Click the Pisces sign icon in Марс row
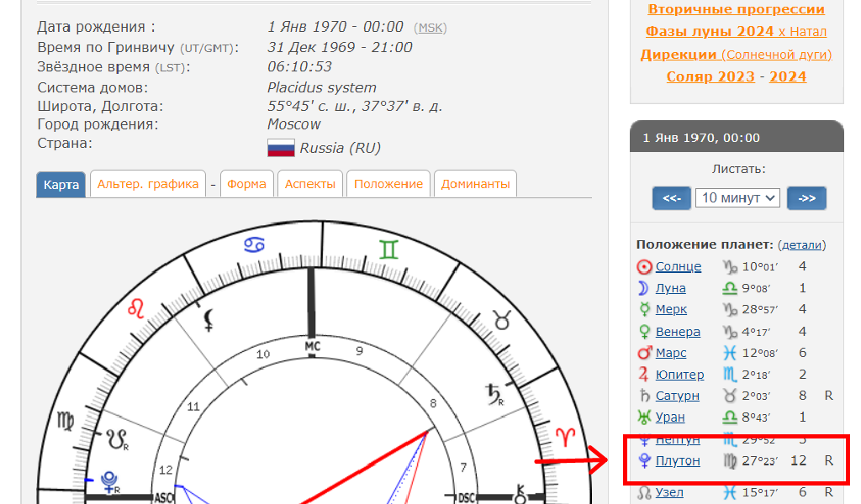The image size is (861, 504). [729, 353]
